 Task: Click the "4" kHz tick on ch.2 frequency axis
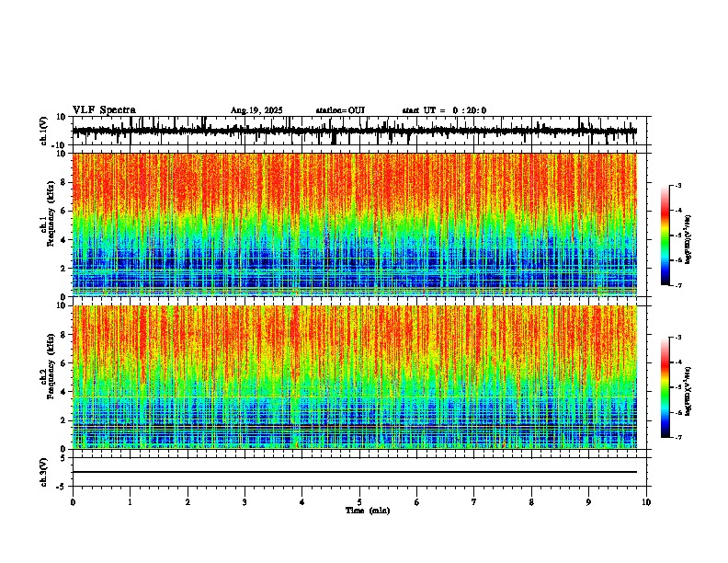(x=64, y=392)
